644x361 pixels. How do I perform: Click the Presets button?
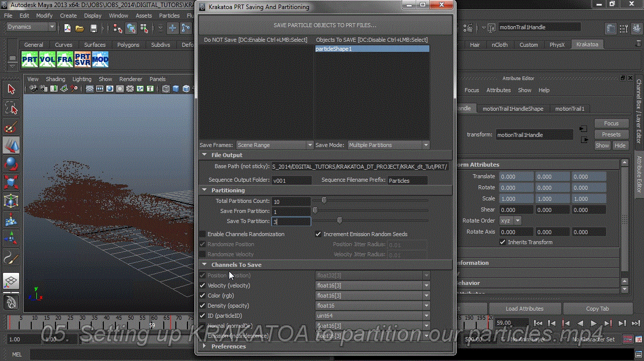coord(611,134)
